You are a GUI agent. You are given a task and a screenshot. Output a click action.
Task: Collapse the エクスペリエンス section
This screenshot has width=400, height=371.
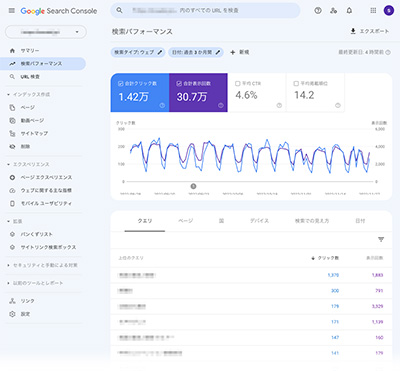(8, 164)
